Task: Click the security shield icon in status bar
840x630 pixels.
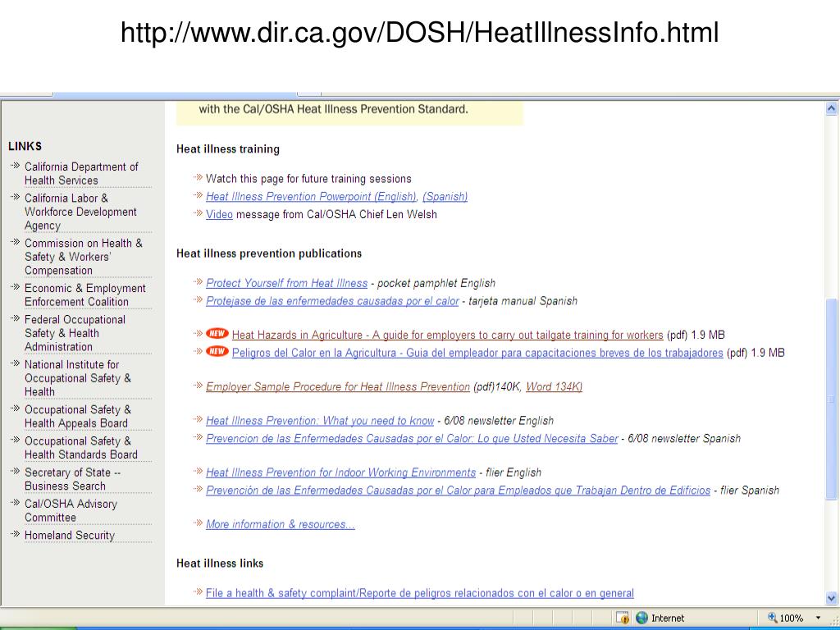Action: click(623, 618)
